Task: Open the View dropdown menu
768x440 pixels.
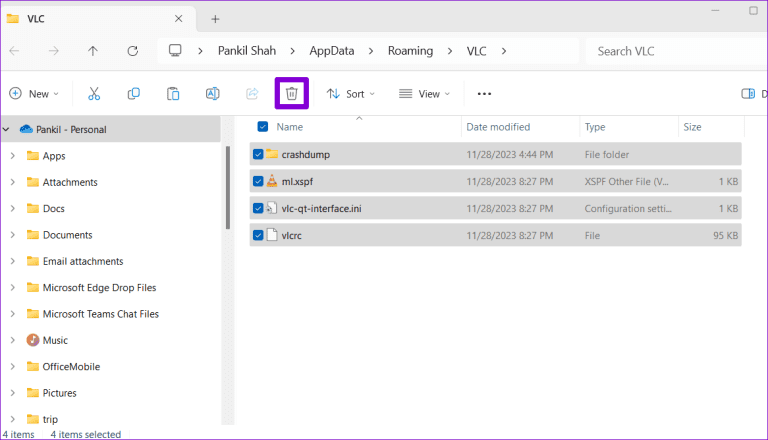Action: (x=424, y=93)
